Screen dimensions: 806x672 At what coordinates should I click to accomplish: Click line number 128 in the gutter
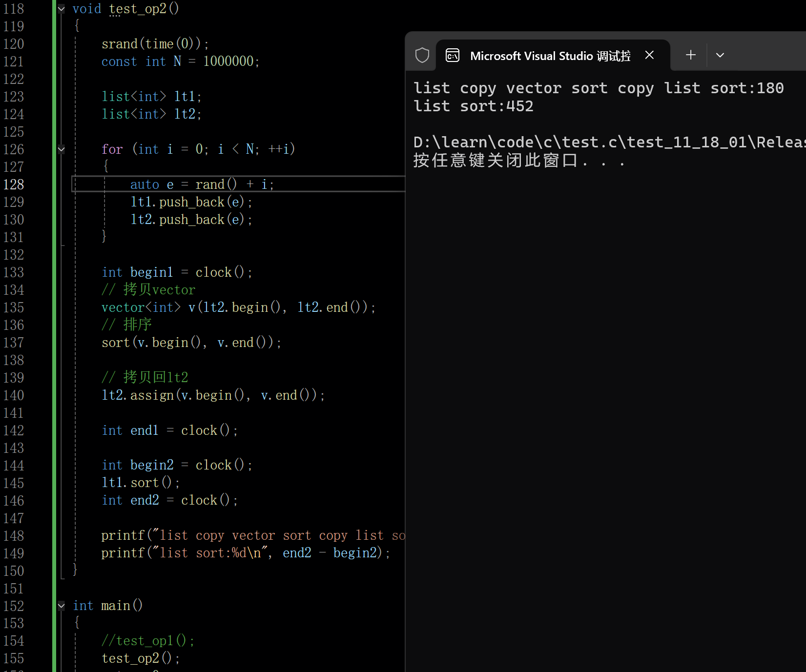tap(14, 184)
